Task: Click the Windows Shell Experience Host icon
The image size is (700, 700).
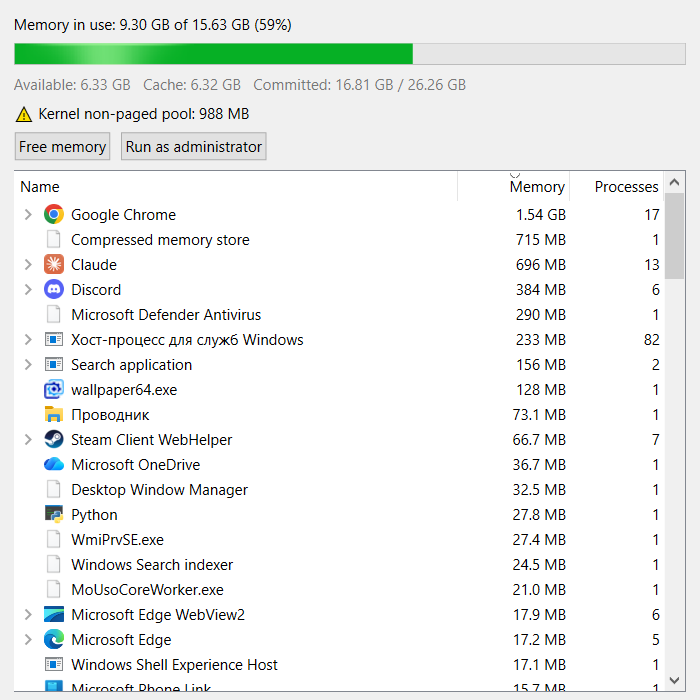Action: 54,665
